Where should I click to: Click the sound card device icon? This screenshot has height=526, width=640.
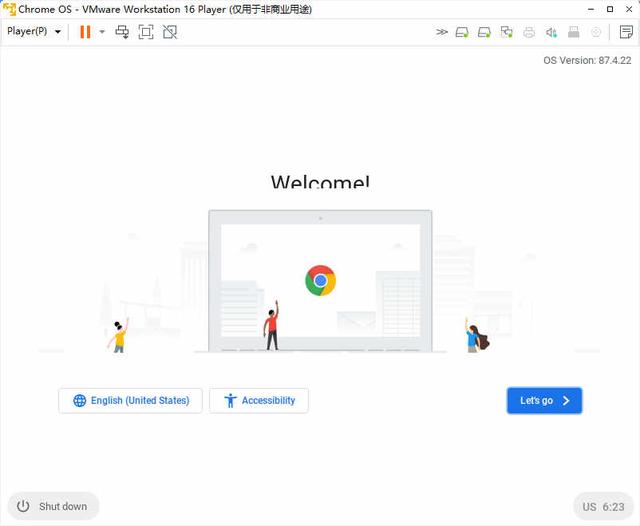coord(551,32)
